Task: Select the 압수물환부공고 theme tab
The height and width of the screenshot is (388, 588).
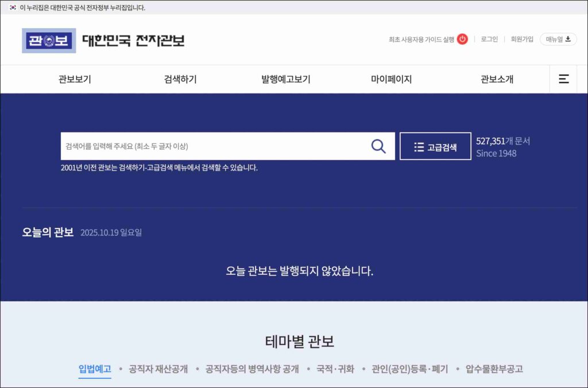Action: click(494, 369)
